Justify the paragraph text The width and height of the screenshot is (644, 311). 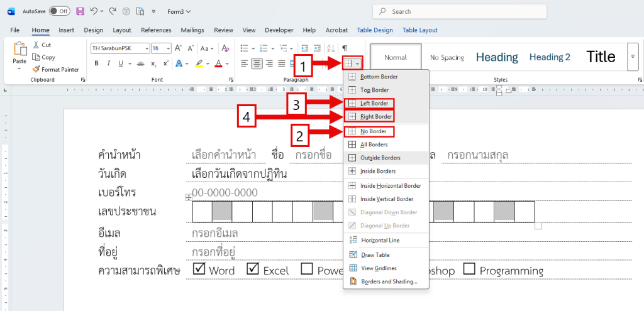point(282,63)
